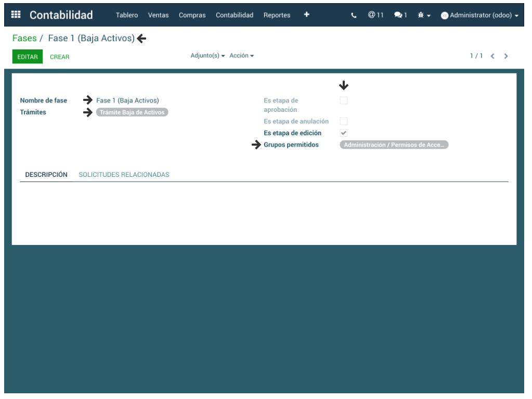Go to previous record arrow

[492, 56]
